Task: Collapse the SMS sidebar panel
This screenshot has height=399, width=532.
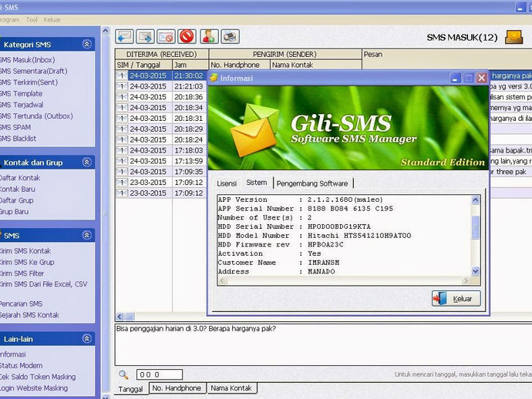Action: (87, 235)
